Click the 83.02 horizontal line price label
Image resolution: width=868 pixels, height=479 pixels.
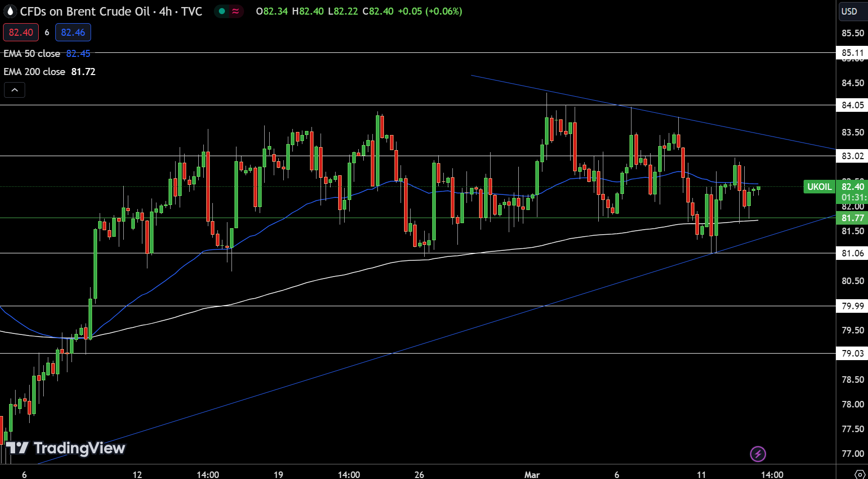tap(852, 156)
